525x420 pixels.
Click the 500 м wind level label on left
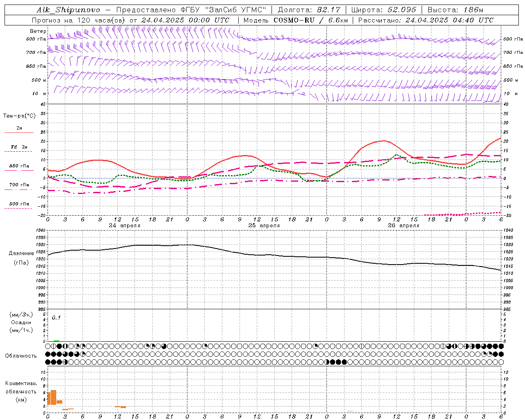tap(39, 80)
